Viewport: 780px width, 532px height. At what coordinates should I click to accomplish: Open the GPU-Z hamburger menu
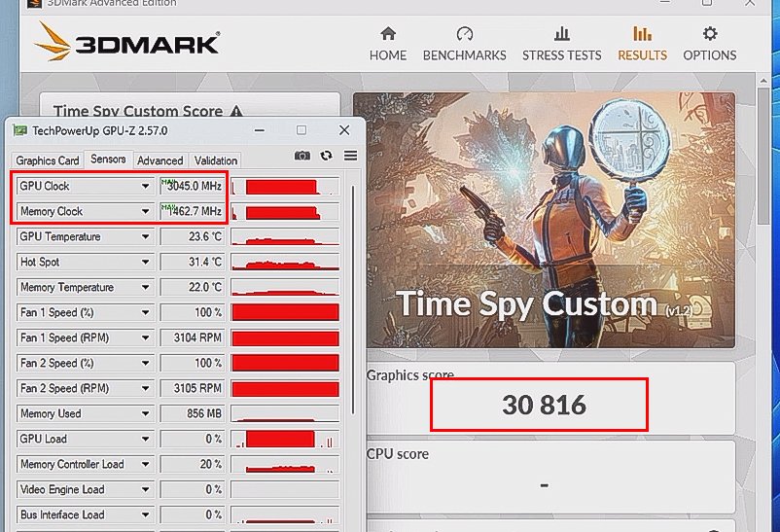click(351, 156)
